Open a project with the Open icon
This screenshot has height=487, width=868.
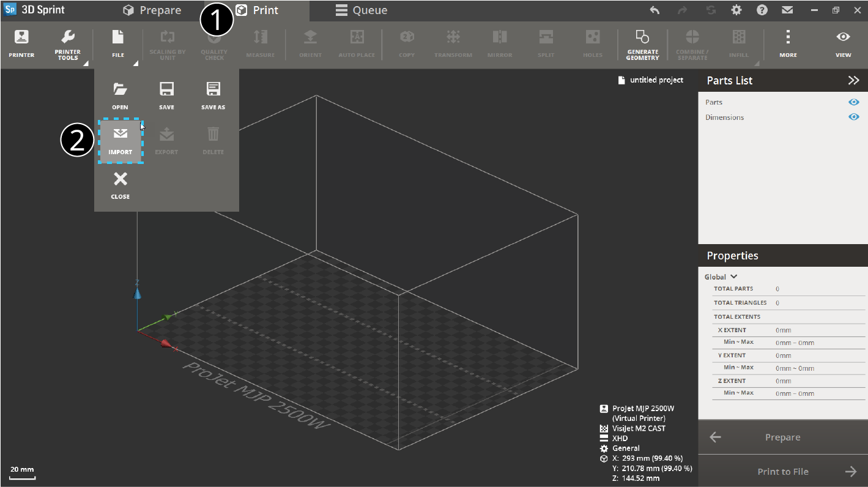120,95
